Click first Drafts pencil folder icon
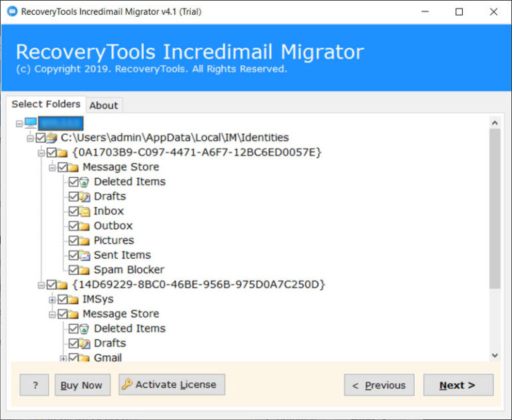512x420 pixels. [85, 197]
